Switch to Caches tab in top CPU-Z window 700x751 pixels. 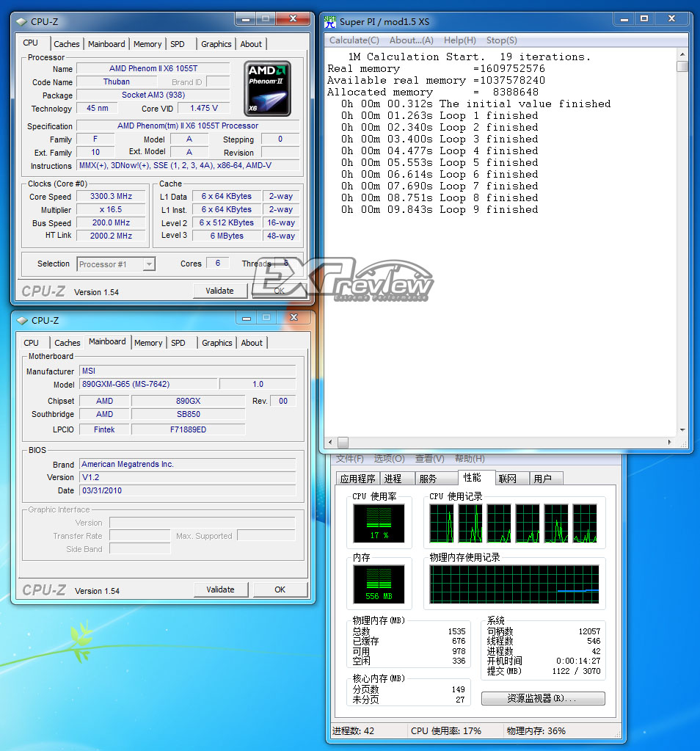tap(67, 44)
